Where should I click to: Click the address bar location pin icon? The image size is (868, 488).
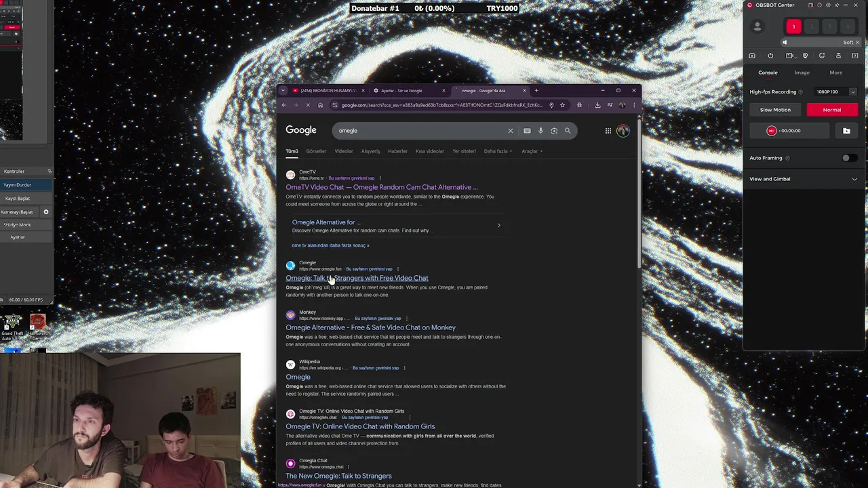(551, 105)
